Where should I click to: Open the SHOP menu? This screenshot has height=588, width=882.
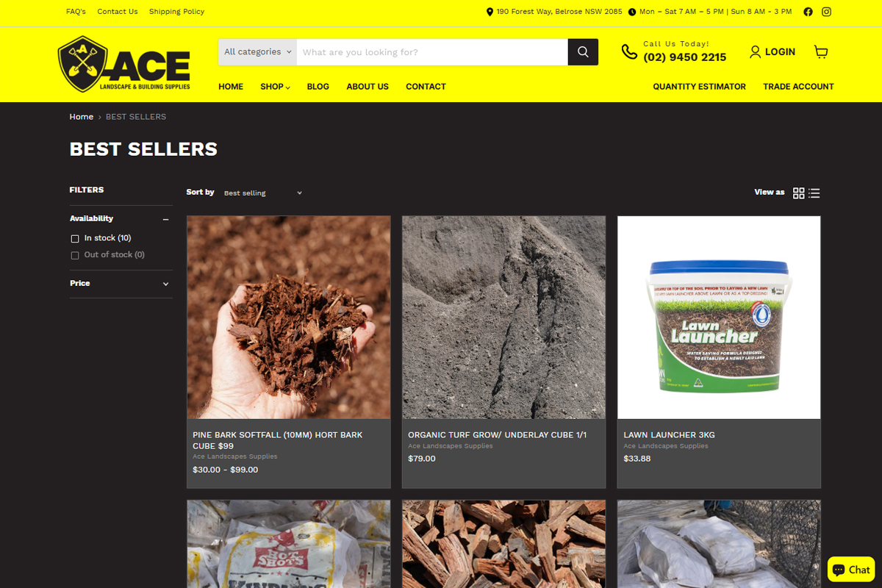pyautogui.click(x=275, y=87)
